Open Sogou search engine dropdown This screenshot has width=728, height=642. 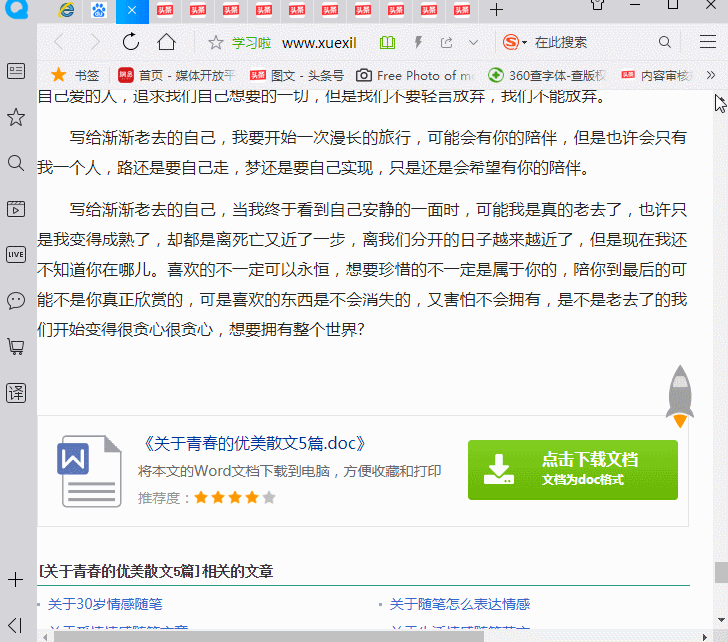tap(514, 42)
